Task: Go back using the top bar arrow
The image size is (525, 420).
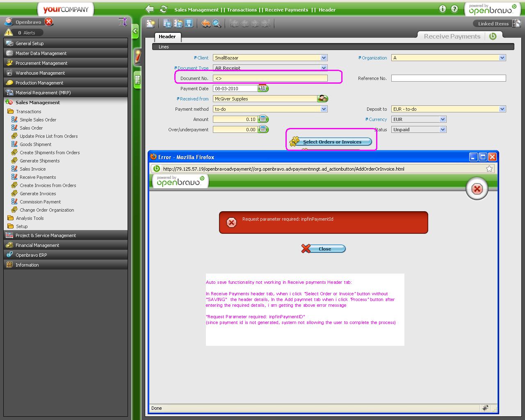Action: (x=150, y=9)
